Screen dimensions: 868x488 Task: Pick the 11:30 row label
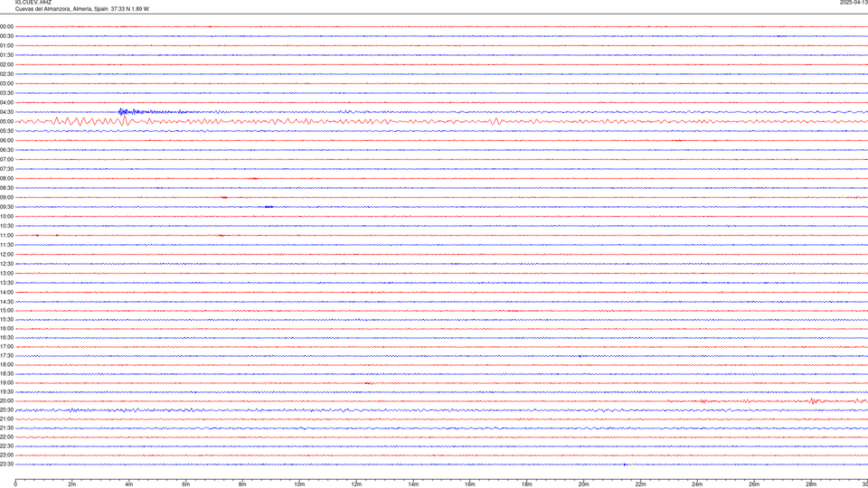click(6, 245)
